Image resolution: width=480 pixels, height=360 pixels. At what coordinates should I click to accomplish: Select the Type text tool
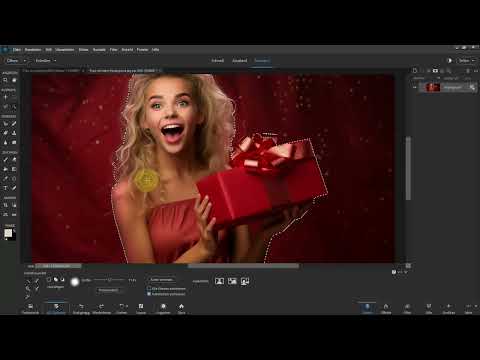[x=5, y=188]
